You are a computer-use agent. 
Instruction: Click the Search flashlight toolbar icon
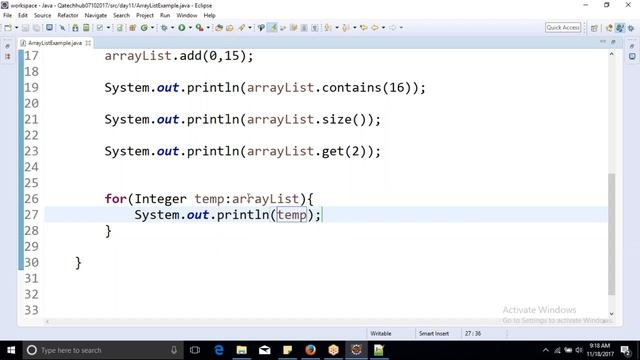point(242,28)
